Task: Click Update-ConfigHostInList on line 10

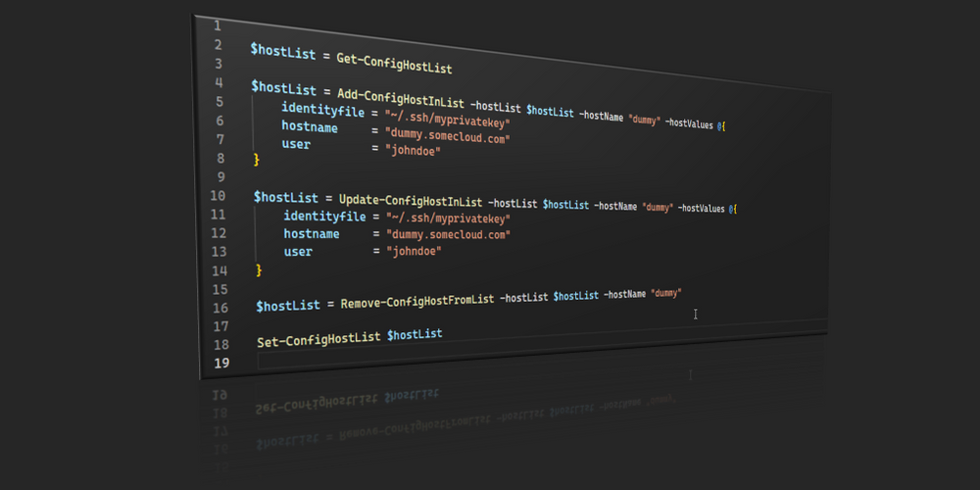Action: (x=411, y=201)
